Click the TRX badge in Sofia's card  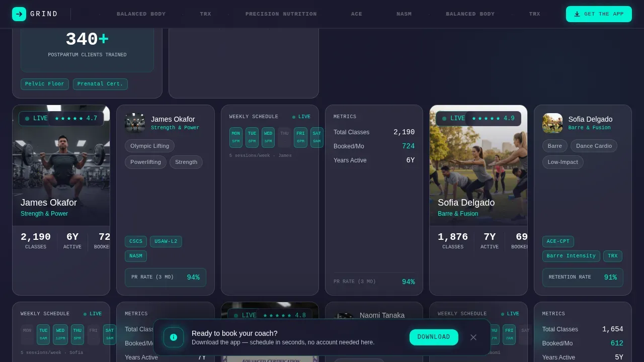click(613, 256)
